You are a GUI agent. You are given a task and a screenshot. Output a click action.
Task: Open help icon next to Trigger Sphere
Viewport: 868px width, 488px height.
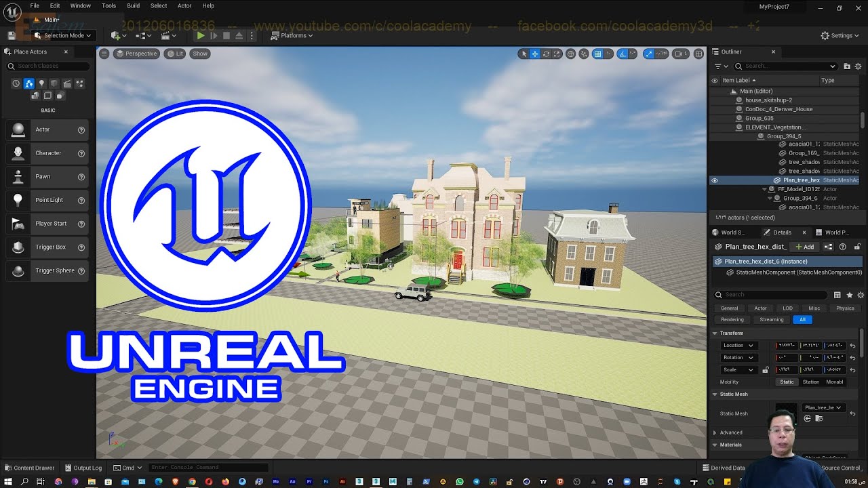(x=81, y=270)
